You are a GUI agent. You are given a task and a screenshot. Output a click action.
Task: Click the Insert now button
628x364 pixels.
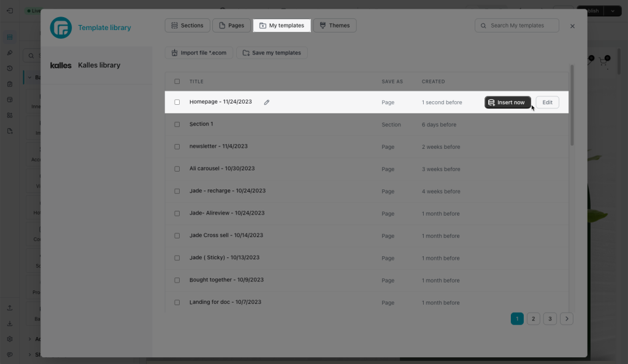[x=507, y=102]
